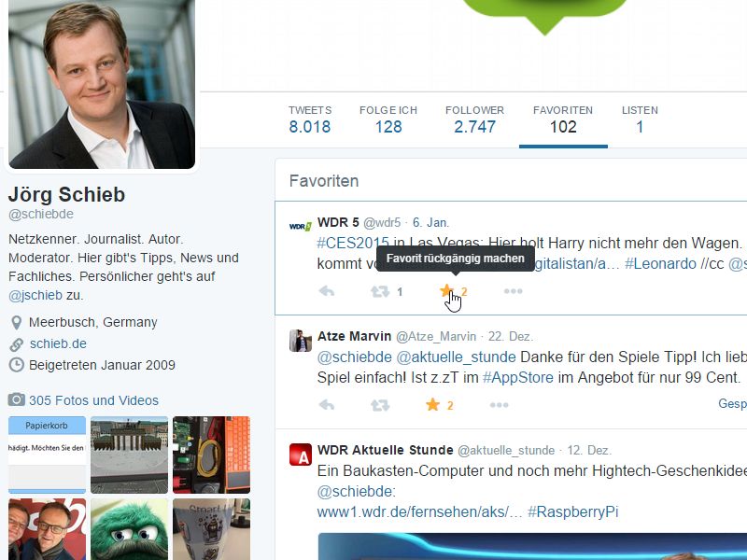Click @schiebde mention in Atze Marvin tweet
The image size is (747, 560).
pos(355,357)
